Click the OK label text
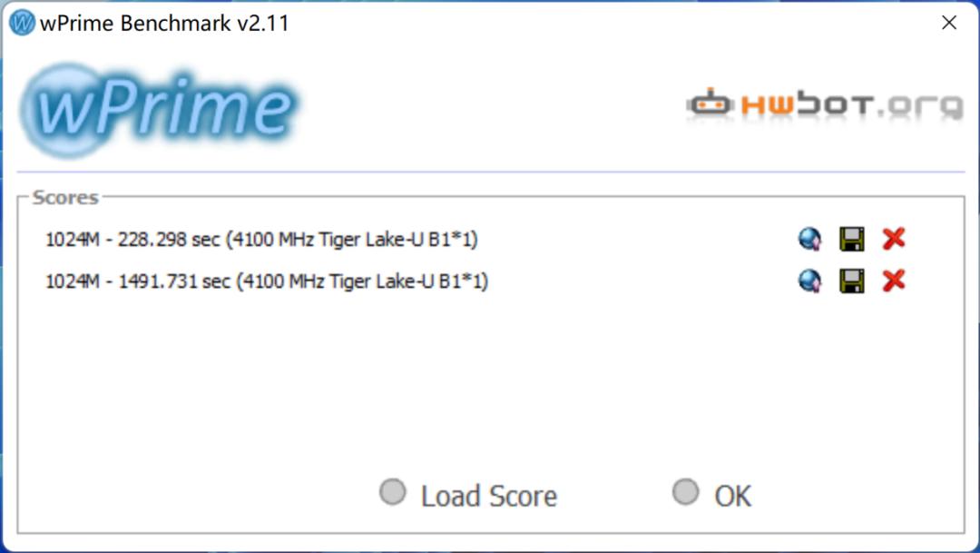Screen dimensions: 980x553 [732, 496]
